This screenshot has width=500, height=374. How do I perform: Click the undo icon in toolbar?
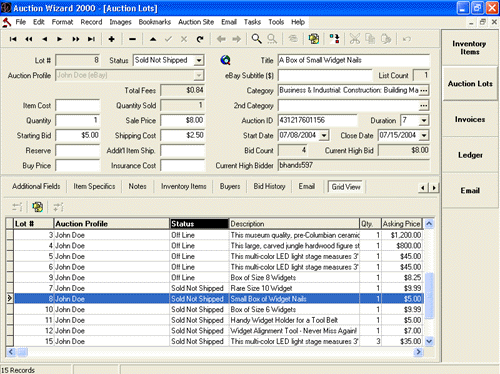[x=406, y=39]
